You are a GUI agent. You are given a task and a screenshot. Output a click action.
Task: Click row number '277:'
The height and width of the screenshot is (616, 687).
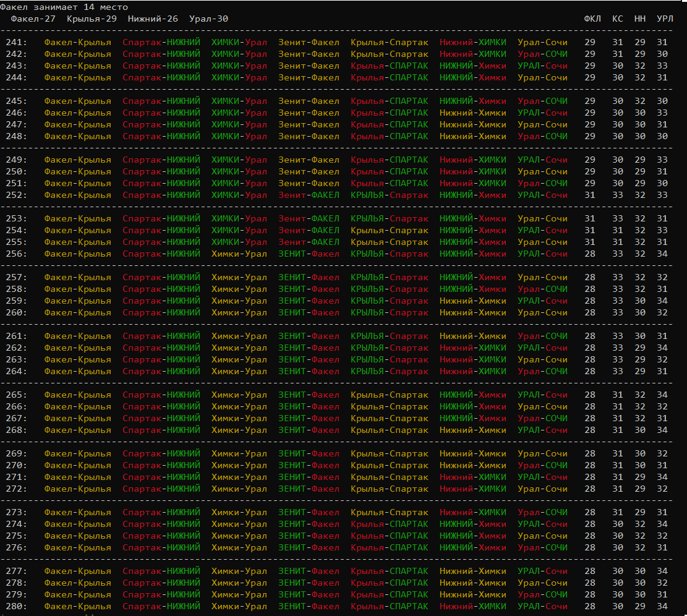pyautogui.click(x=16, y=571)
